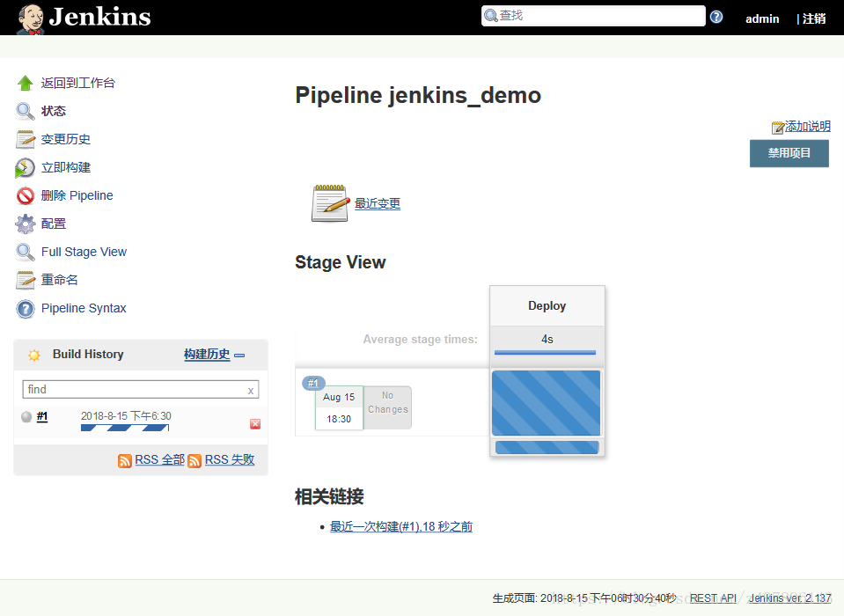Click the small striped bar below Deploy cell
This screenshot has width=844, height=616.
[547, 447]
